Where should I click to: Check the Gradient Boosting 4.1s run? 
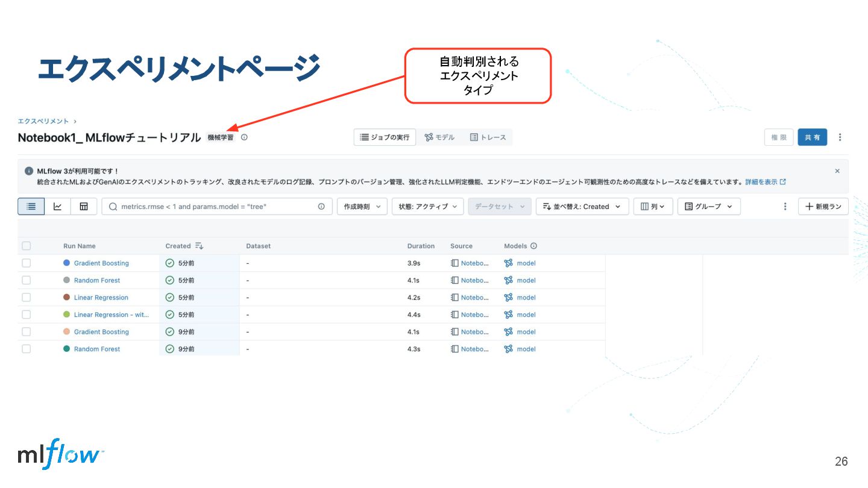pyautogui.click(x=26, y=332)
